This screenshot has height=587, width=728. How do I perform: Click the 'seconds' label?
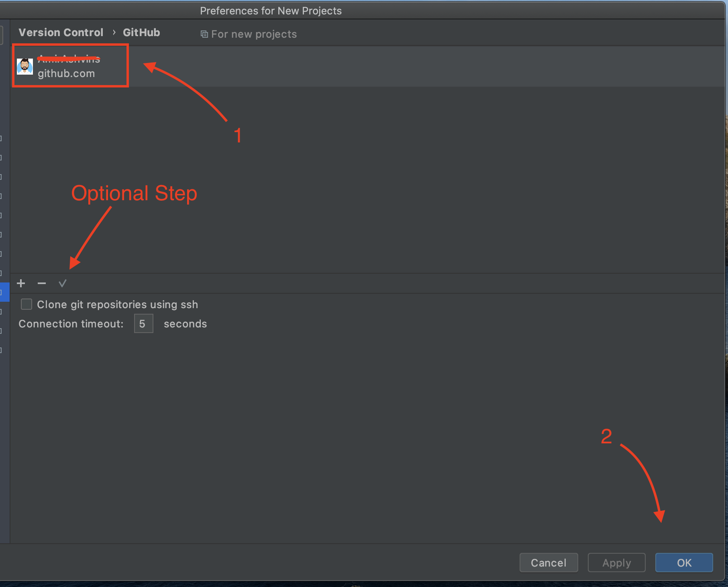(185, 324)
